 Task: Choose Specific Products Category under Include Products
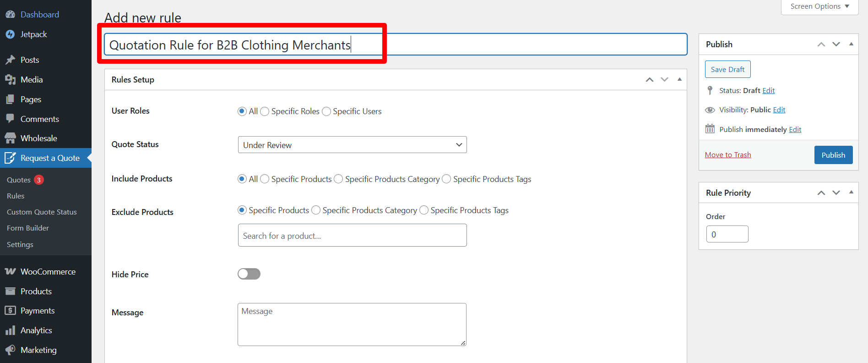point(338,179)
